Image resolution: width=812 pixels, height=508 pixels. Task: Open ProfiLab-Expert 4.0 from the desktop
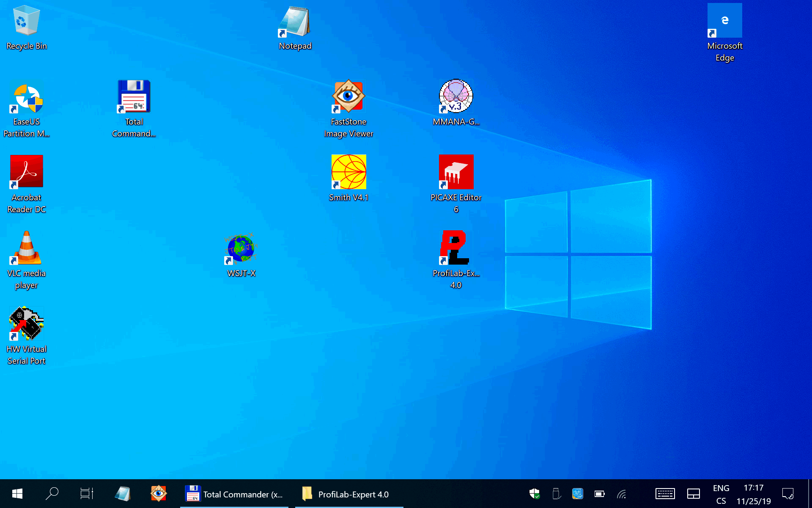pyautogui.click(x=456, y=248)
